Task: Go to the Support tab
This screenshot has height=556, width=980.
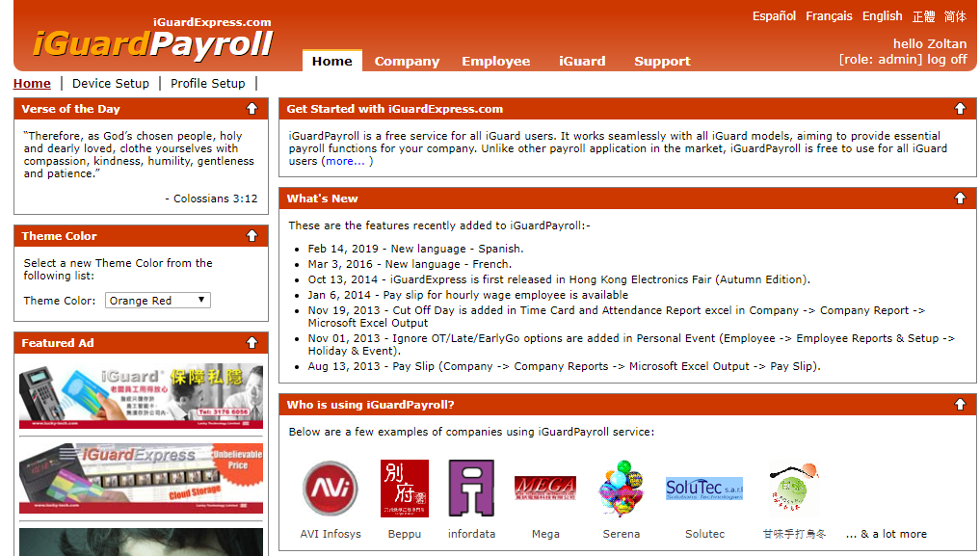Action: tap(662, 62)
